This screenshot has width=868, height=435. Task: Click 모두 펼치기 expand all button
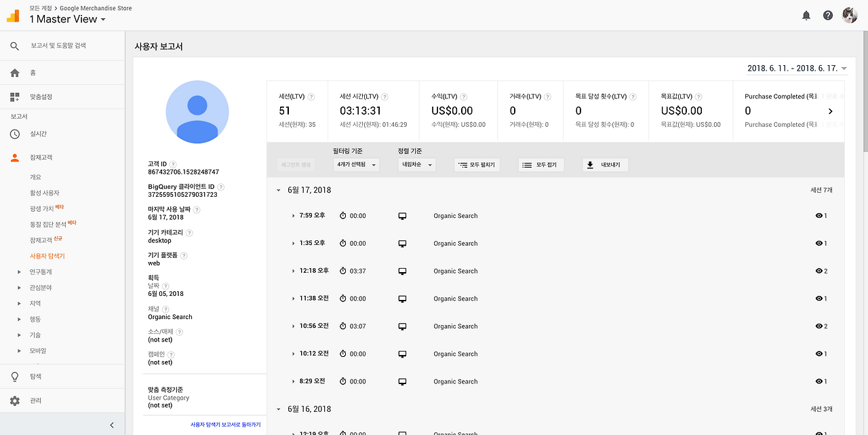click(x=477, y=165)
